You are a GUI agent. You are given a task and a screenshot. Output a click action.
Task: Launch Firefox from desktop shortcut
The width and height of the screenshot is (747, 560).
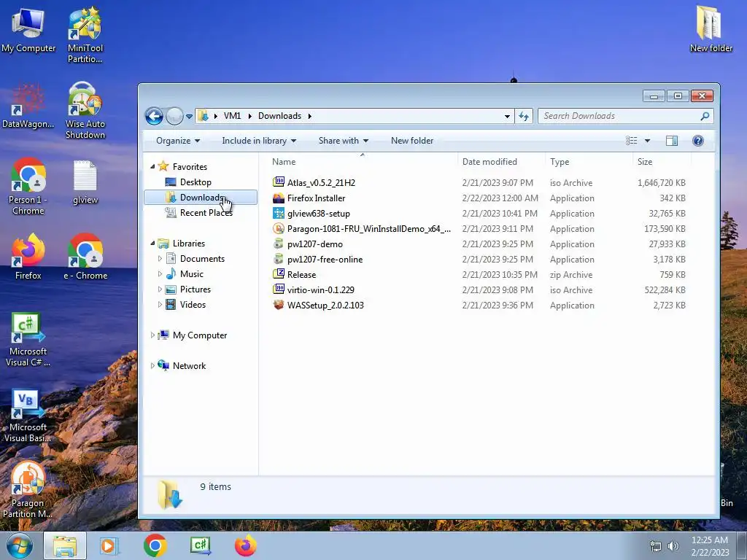pyautogui.click(x=28, y=257)
